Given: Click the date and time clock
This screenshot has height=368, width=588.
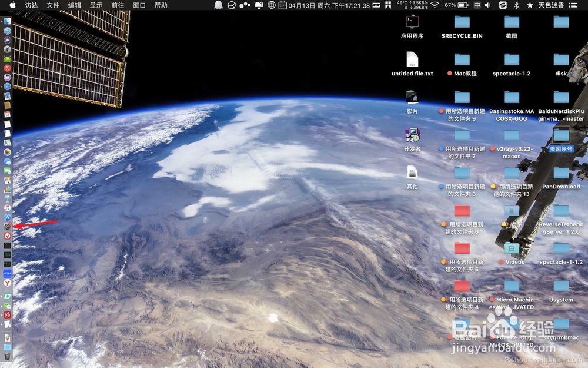Looking at the screenshot, I should click(x=329, y=5).
